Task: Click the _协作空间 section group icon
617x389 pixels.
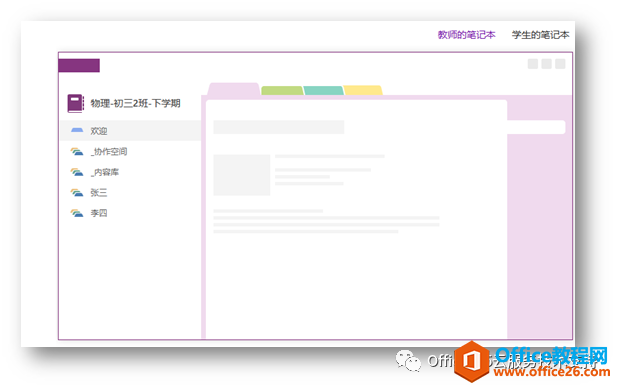Action: [x=77, y=151]
